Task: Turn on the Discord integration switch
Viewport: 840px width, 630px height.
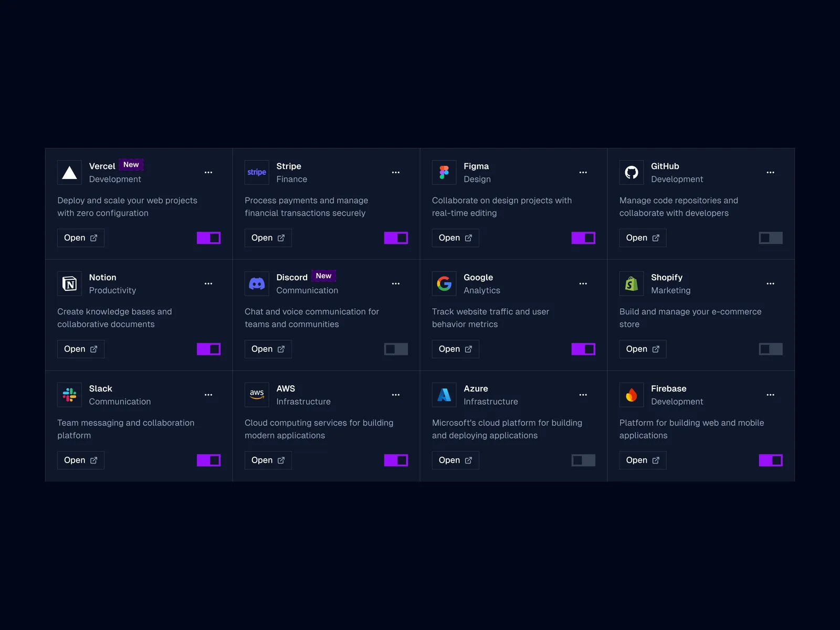Action: 396,349
